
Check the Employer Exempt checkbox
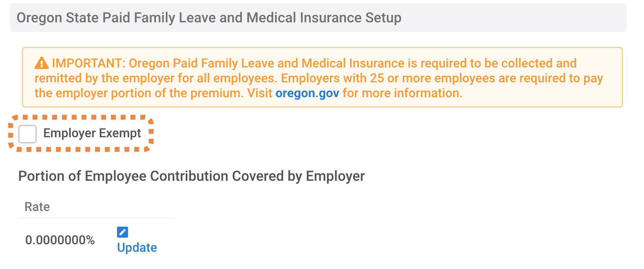point(27,134)
